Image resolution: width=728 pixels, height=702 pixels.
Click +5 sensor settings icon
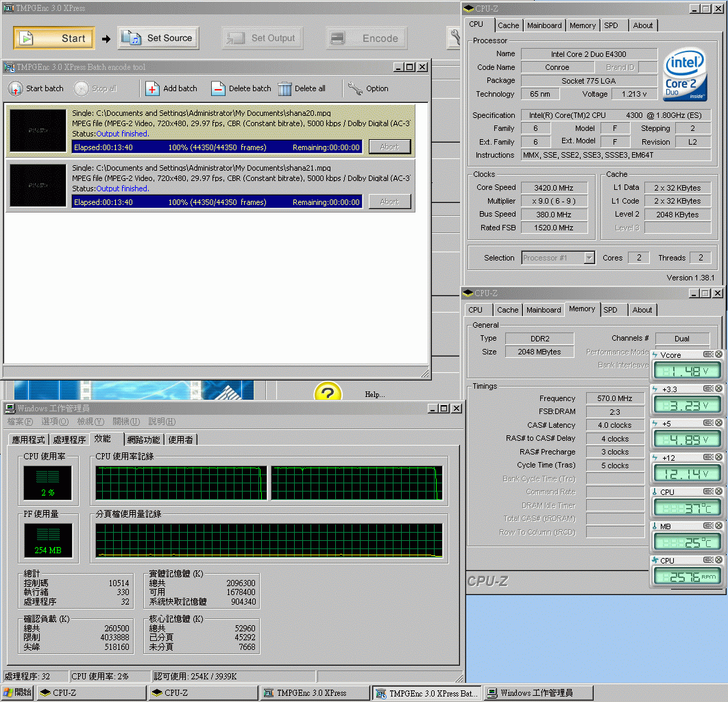click(709, 422)
